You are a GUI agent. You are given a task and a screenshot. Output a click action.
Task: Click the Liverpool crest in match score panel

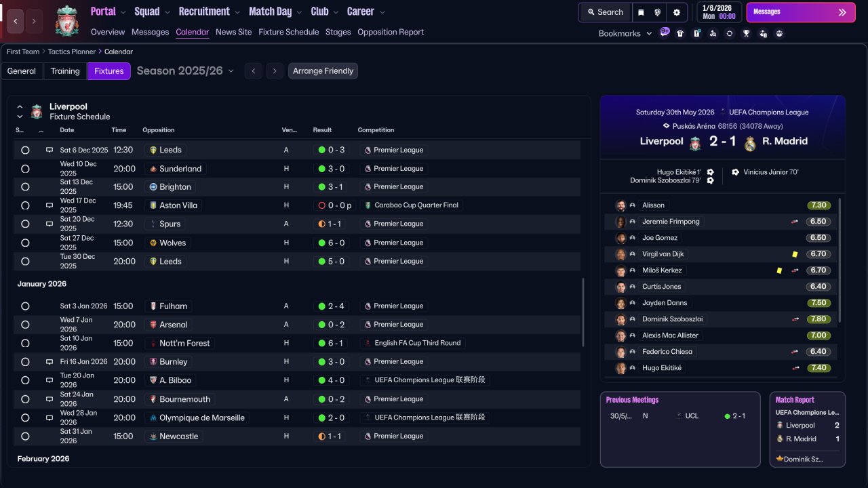[695, 143]
